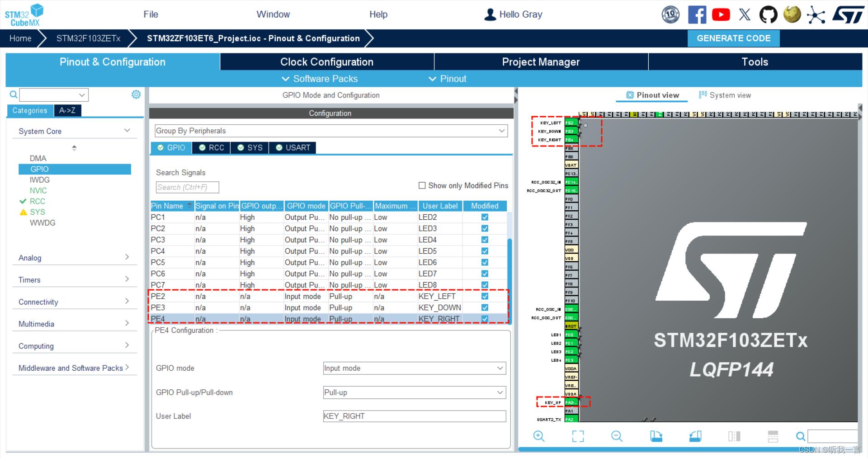The width and height of the screenshot is (868, 458).
Task: Go to the Home breadcrumb
Action: click(x=20, y=38)
